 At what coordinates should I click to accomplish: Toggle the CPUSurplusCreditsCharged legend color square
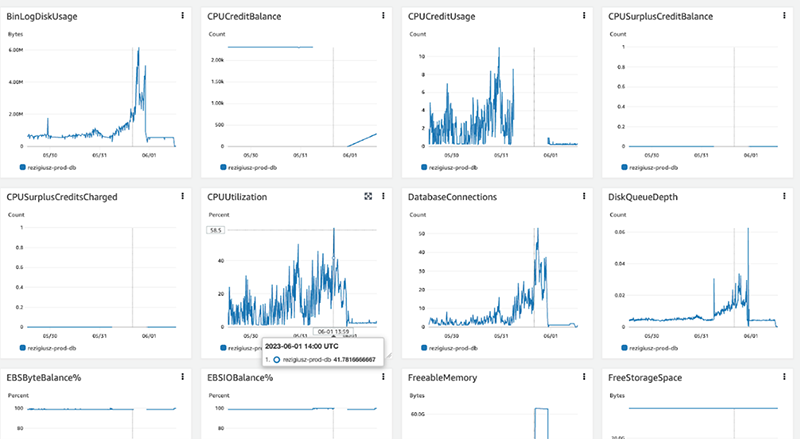[x=22, y=348]
